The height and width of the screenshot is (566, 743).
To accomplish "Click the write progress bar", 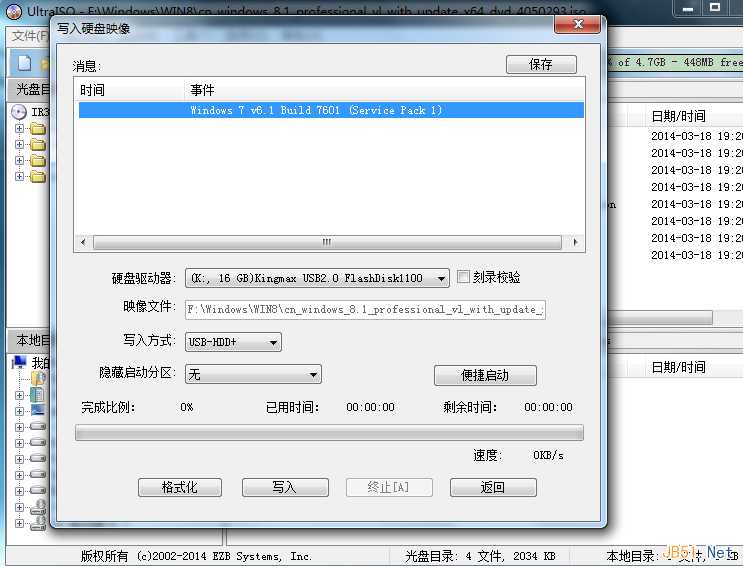I will pyautogui.click(x=329, y=433).
